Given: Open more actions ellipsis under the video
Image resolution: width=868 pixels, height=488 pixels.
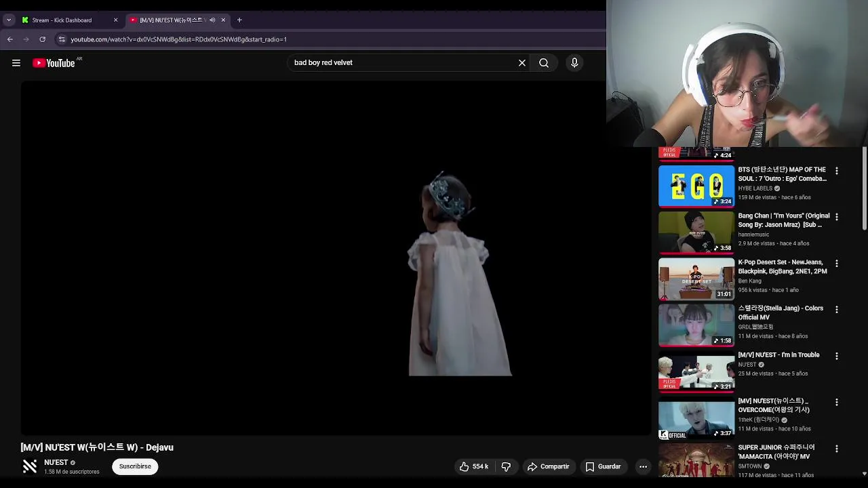Looking at the screenshot, I should 643,466.
